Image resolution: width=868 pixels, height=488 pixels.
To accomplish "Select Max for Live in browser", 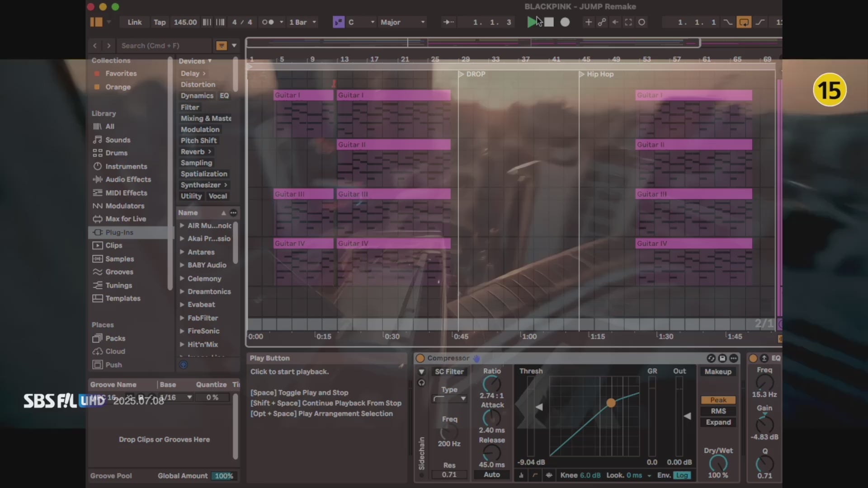I will tap(125, 219).
